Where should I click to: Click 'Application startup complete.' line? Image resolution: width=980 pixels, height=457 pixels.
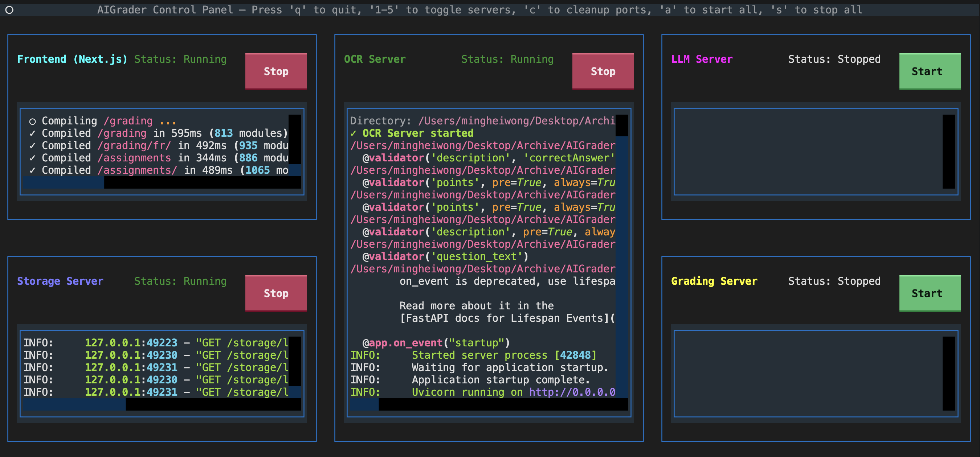[x=470, y=379]
